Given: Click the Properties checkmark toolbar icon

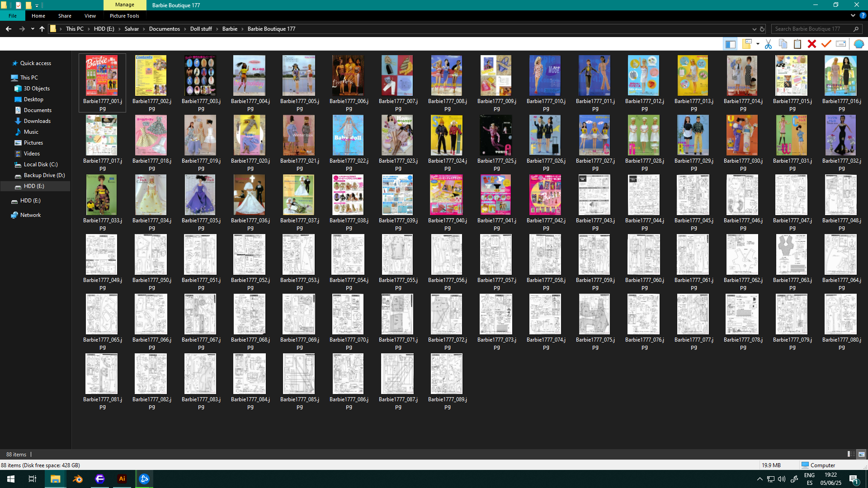Looking at the screenshot, I should pyautogui.click(x=826, y=44).
